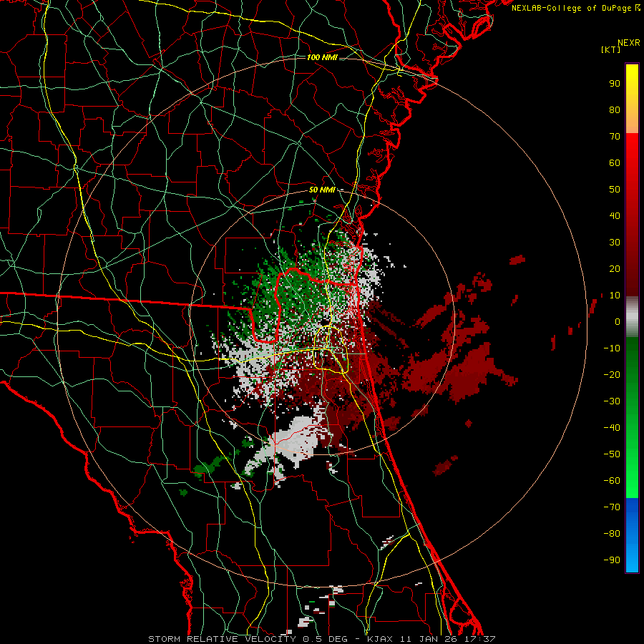Image resolution: width=644 pixels, height=644 pixels.
Task: Click the -50 scale value
Action: coord(612,454)
